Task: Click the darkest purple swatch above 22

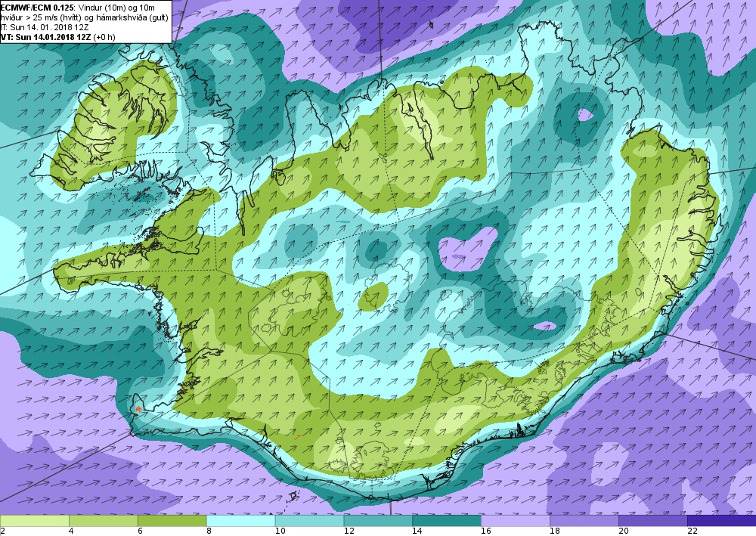Action: [x=721, y=521]
